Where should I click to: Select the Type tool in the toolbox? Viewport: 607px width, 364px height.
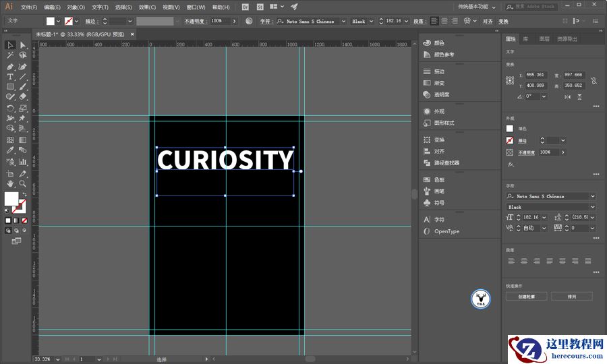tap(10, 77)
